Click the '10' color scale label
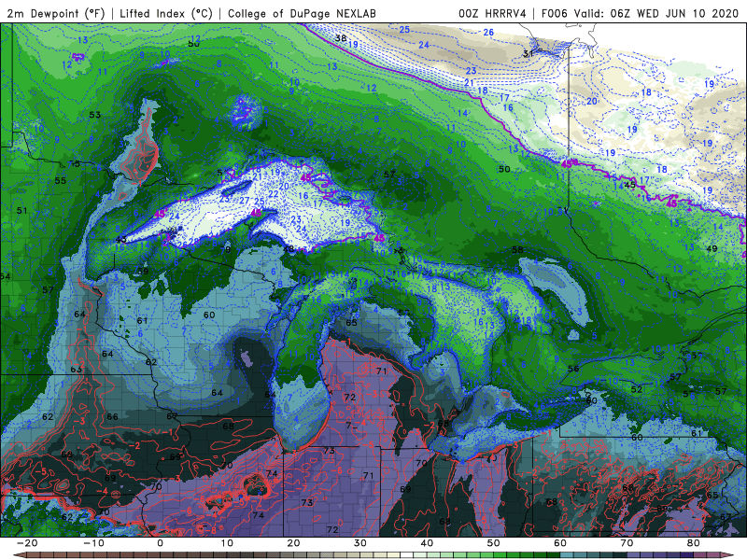This screenshot has height=560, width=747. click(x=227, y=543)
